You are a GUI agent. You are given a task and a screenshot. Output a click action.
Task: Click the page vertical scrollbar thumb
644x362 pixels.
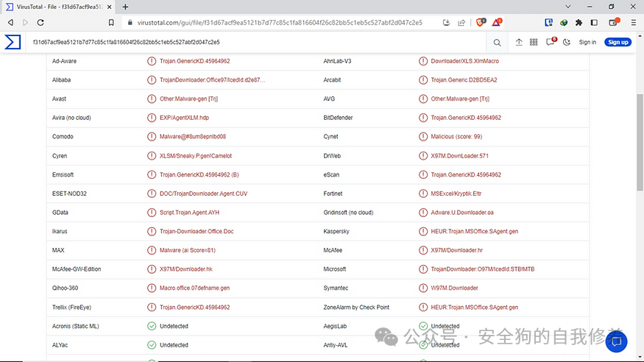coord(640,143)
